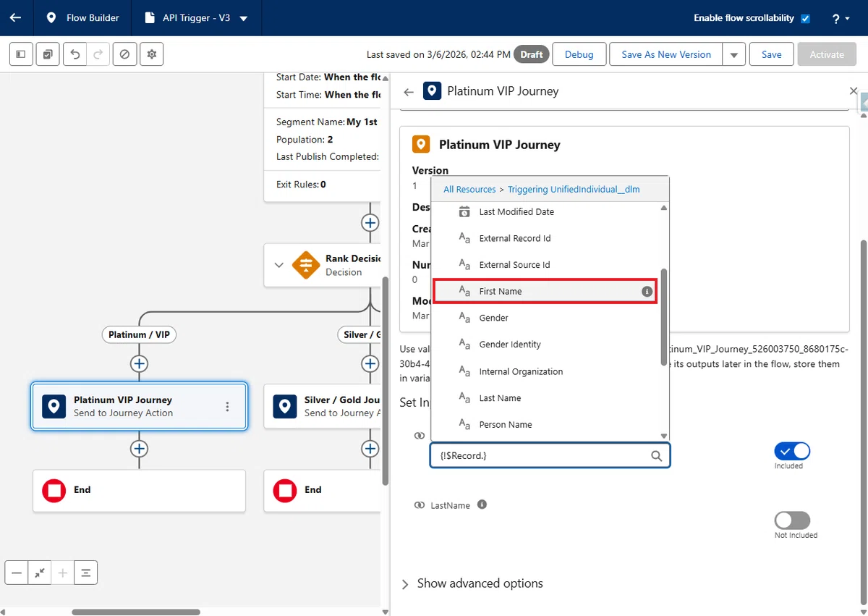868x616 pixels.
Task: Select Internal Organization field
Action: (545, 371)
